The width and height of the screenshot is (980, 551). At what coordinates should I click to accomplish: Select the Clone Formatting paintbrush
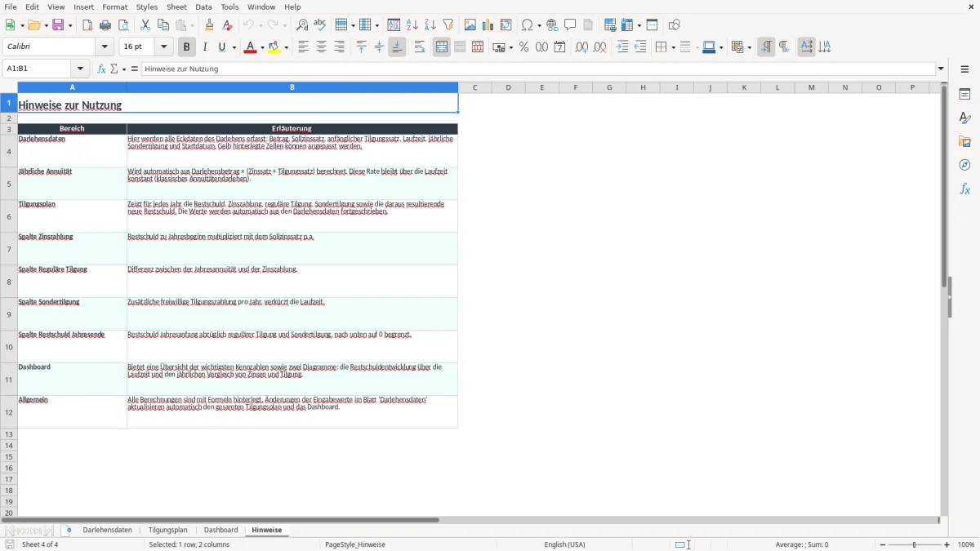209,25
